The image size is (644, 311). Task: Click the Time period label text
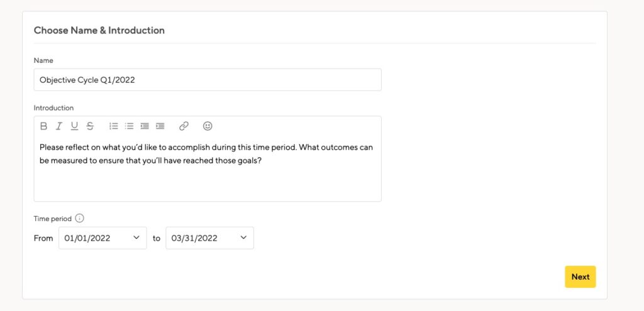point(53,219)
